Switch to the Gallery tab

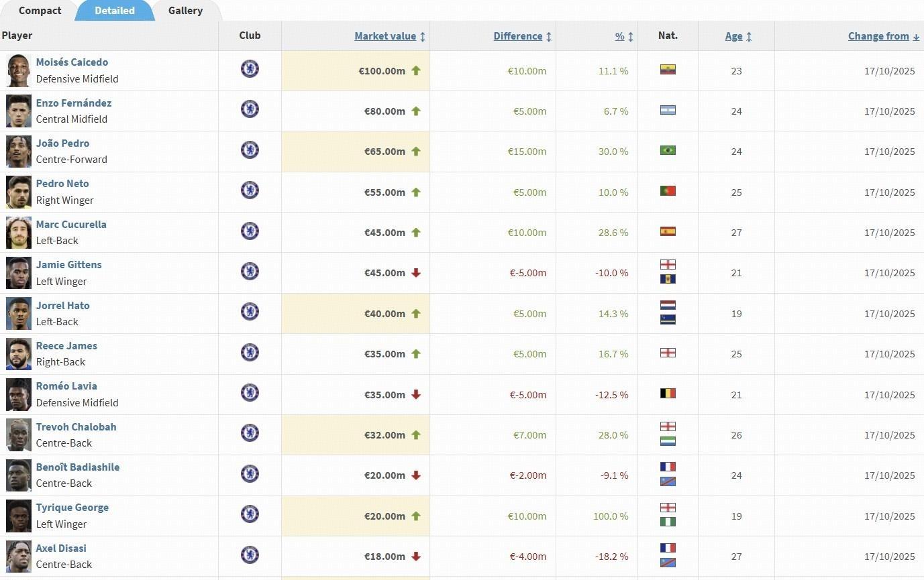[x=185, y=11]
